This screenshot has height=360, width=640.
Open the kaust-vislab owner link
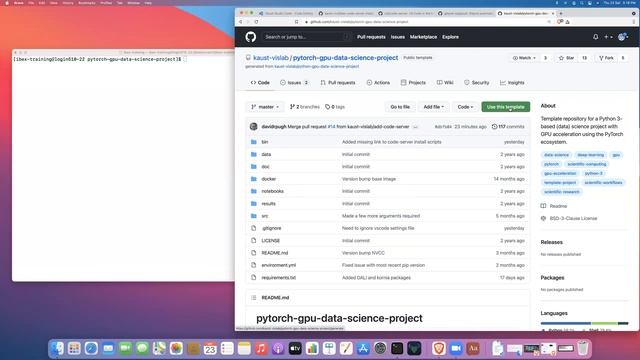pyautogui.click(x=271, y=58)
